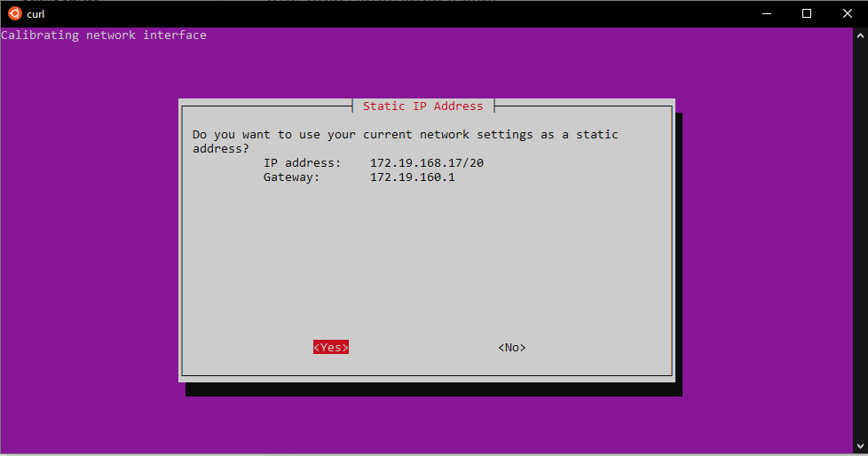Minimize the curl terminal window
This screenshot has width=868, height=456.
tap(765, 13)
